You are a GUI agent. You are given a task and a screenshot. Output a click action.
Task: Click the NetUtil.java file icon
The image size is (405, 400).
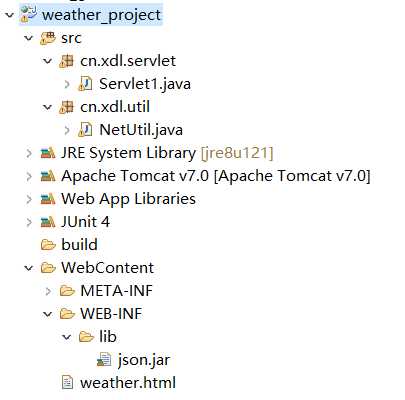85,130
